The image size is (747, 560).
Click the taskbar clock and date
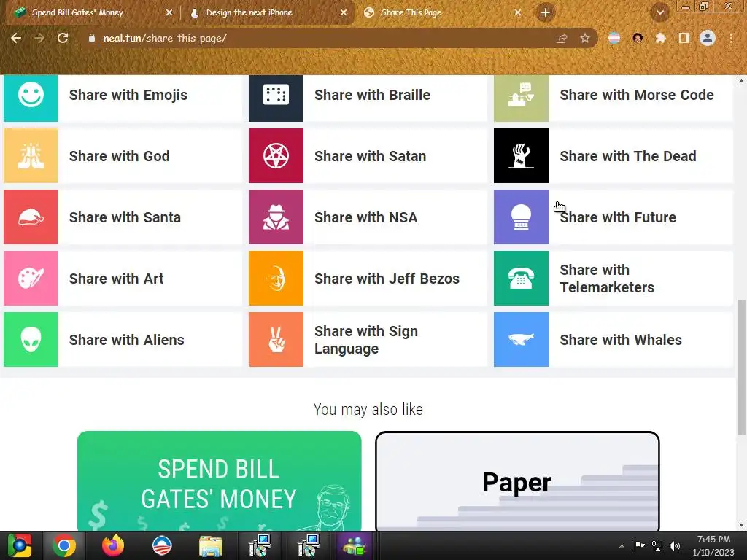point(713,545)
